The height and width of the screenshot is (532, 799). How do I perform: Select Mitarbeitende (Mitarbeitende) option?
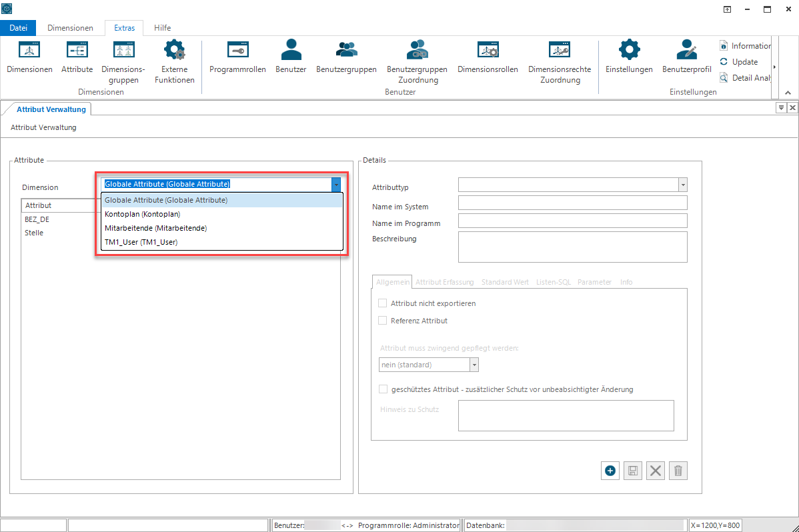click(222, 228)
